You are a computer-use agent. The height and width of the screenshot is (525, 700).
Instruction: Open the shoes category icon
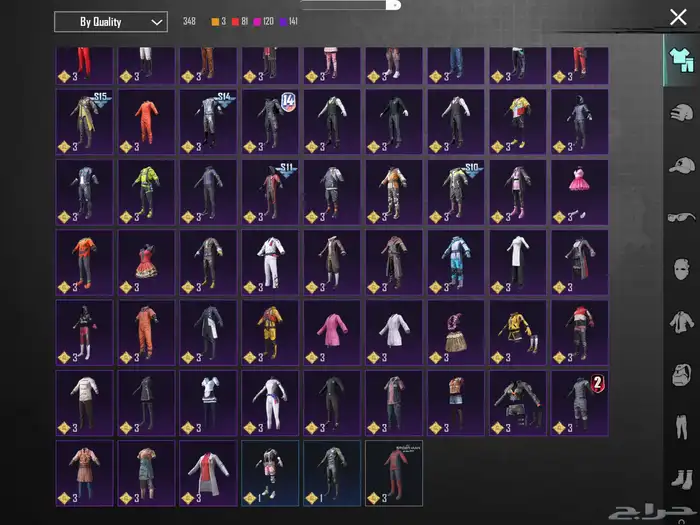681,478
